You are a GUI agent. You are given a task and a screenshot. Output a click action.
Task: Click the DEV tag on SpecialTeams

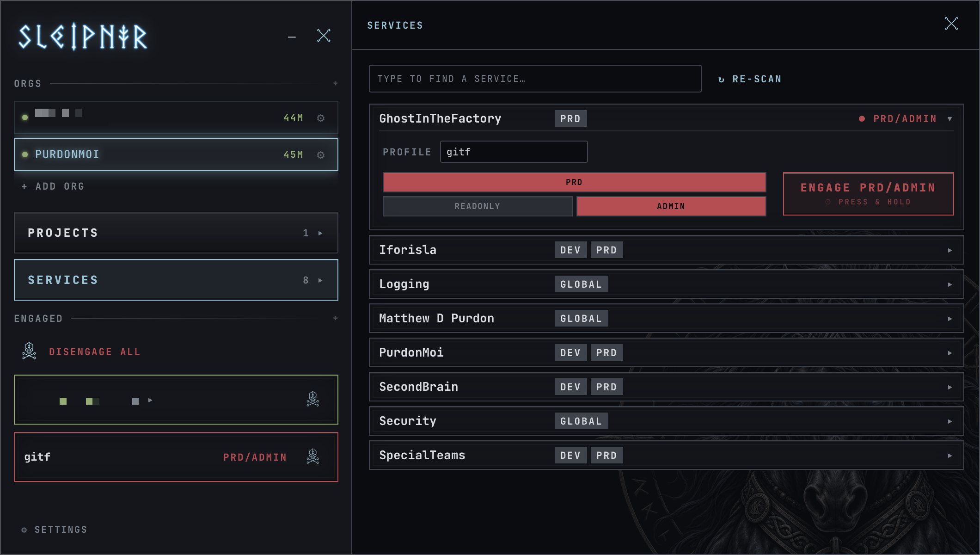pos(570,455)
